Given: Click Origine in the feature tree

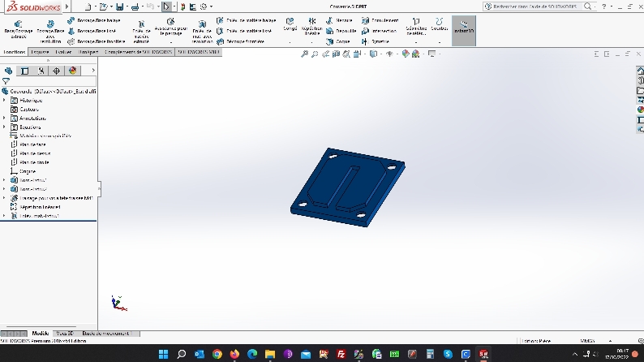Looking at the screenshot, I should 28,171.
